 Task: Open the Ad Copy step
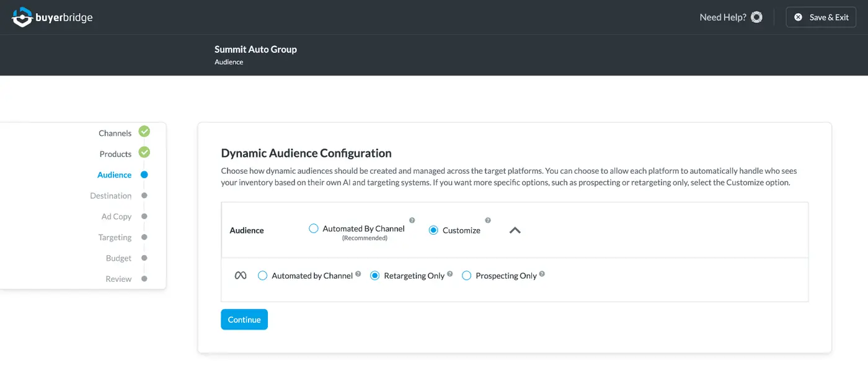click(117, 217)
